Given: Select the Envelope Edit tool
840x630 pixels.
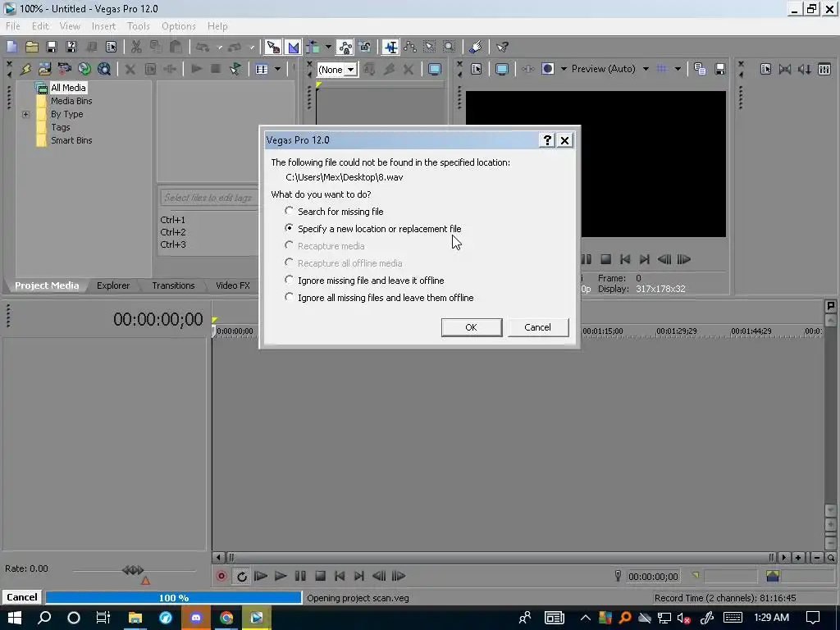Looking at the screenshot, I should coord(410,47).
